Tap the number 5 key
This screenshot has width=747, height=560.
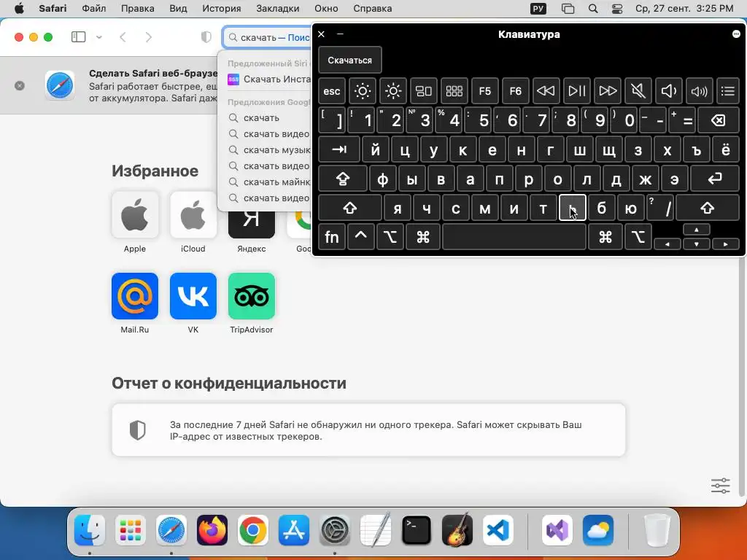479,120
